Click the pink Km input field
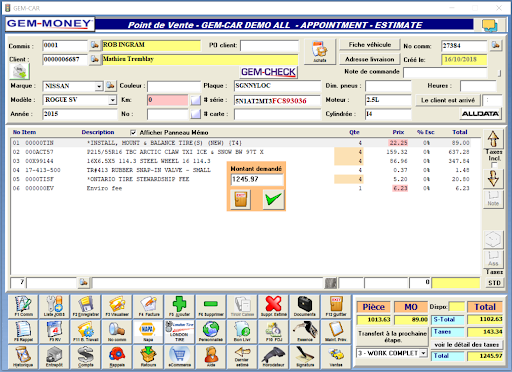This screenshot has height=372, width=512. tap(168, 100)
